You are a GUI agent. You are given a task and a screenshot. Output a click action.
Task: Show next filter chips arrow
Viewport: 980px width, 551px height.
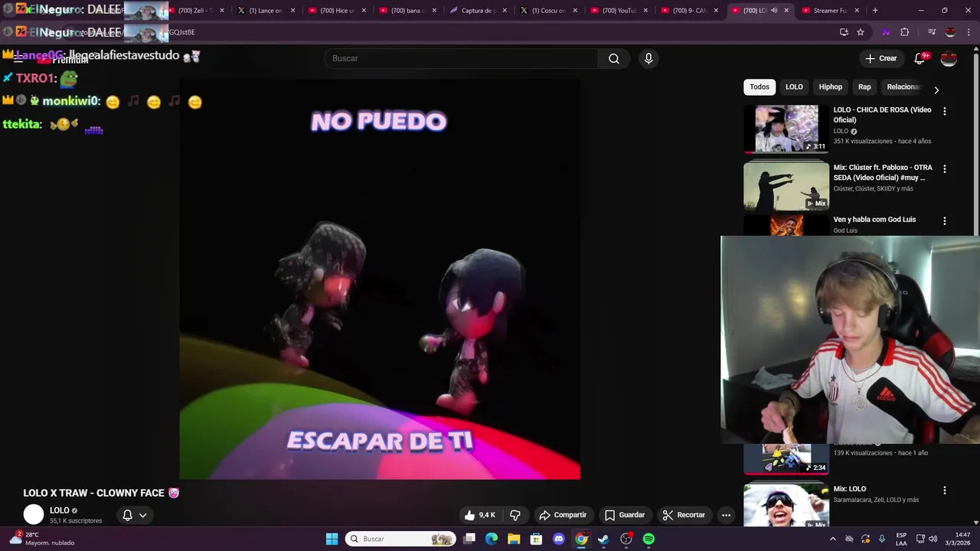pyautogui.click(x=936, y=90)
